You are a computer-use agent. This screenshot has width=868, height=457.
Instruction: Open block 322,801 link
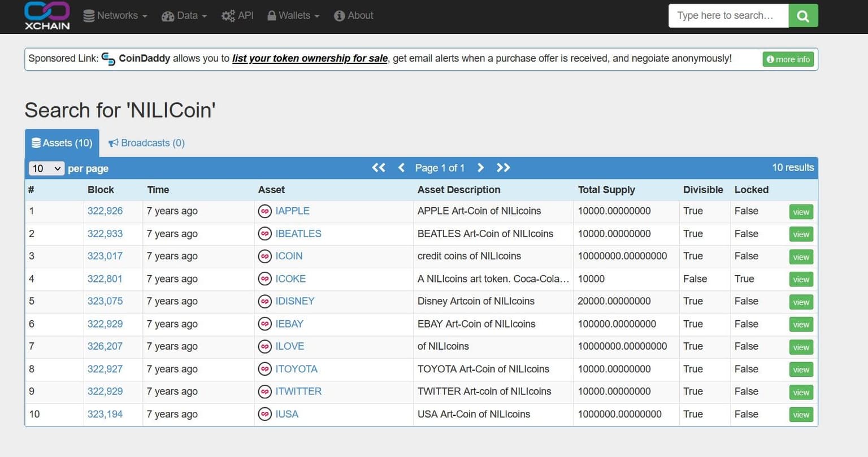pos(105,279)
